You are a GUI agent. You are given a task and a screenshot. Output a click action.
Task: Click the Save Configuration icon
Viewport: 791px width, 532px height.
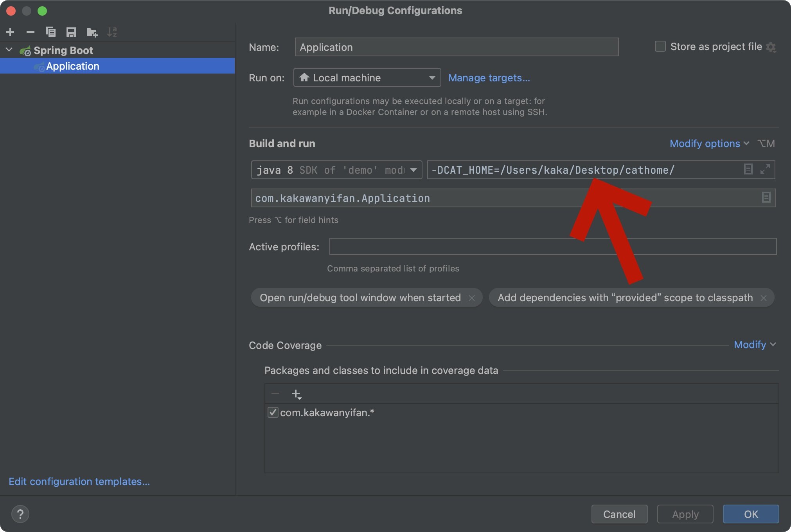(x=71, y=32)
